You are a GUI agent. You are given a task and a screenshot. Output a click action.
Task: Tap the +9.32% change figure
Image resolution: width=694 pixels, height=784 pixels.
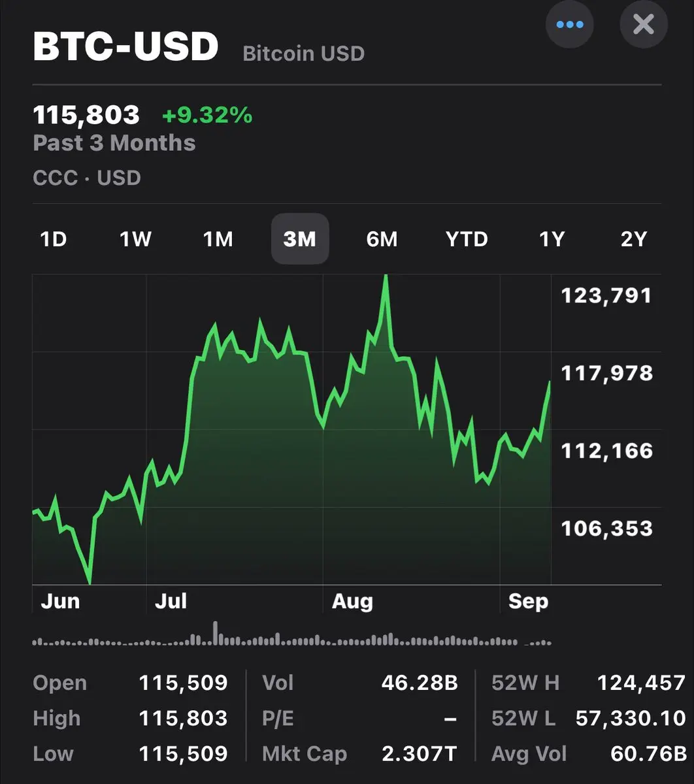(x=207, y=116)
